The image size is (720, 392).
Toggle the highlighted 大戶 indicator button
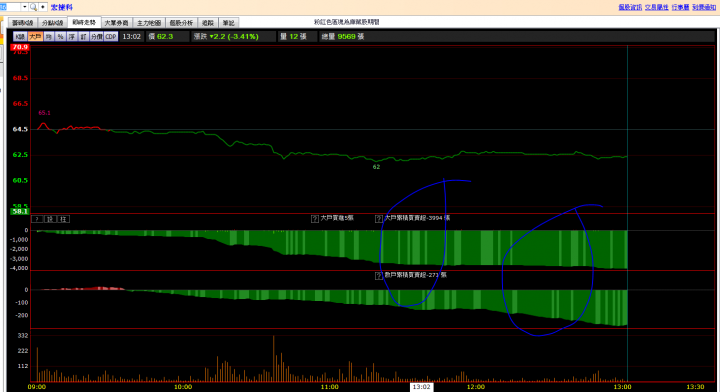(x=35, y=37)
